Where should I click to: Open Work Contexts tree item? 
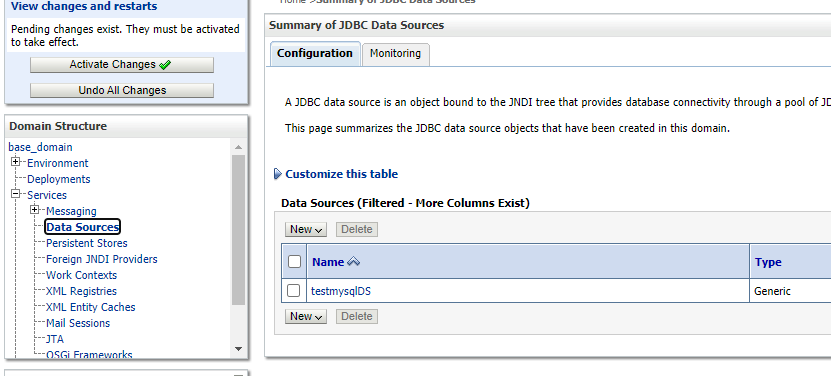(x=82, y=275)
